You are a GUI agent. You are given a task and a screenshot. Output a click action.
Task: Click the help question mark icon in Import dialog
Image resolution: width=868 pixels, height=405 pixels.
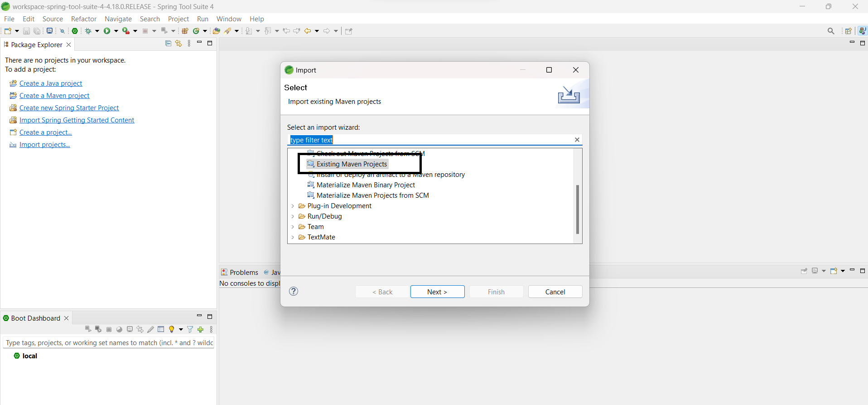click(294, 291)
